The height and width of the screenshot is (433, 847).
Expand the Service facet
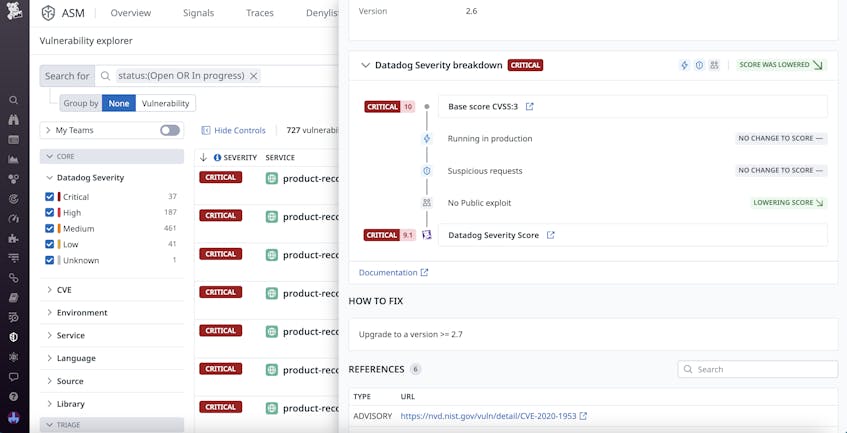(x=49, y=335)
